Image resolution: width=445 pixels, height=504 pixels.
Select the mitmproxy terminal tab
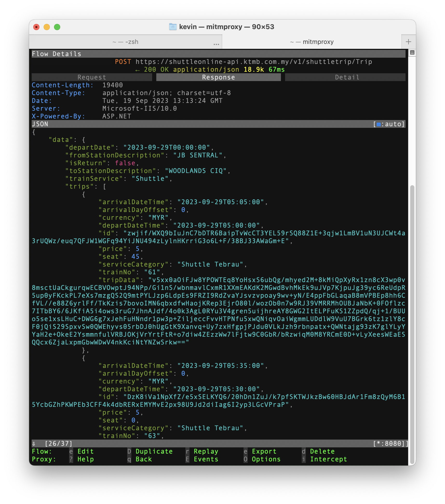point(312,42)
